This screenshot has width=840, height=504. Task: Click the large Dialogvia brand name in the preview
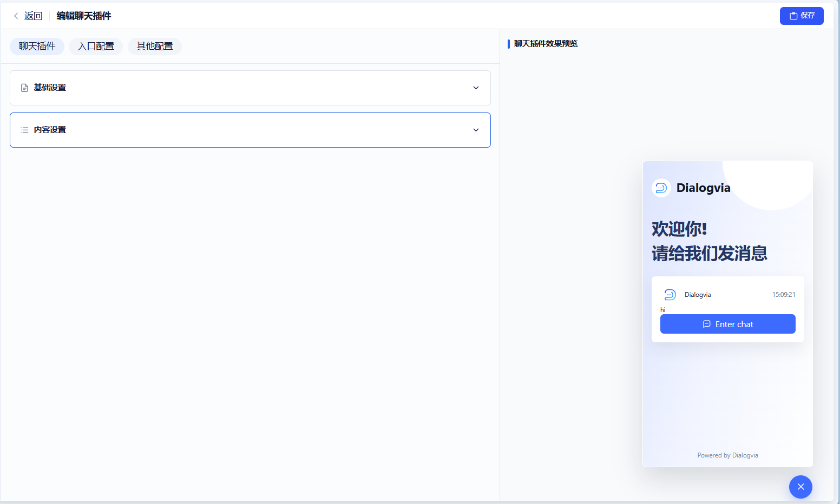tap(703, 188)
